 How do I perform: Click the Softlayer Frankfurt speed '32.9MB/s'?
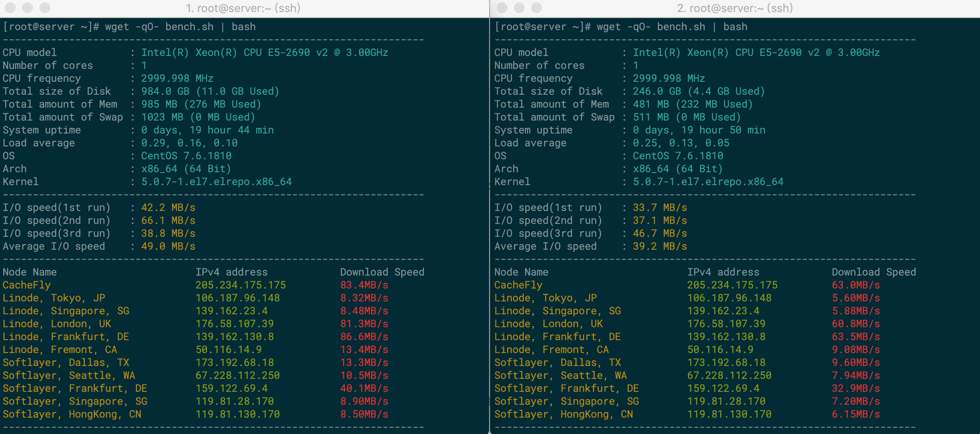coord(856,388)
